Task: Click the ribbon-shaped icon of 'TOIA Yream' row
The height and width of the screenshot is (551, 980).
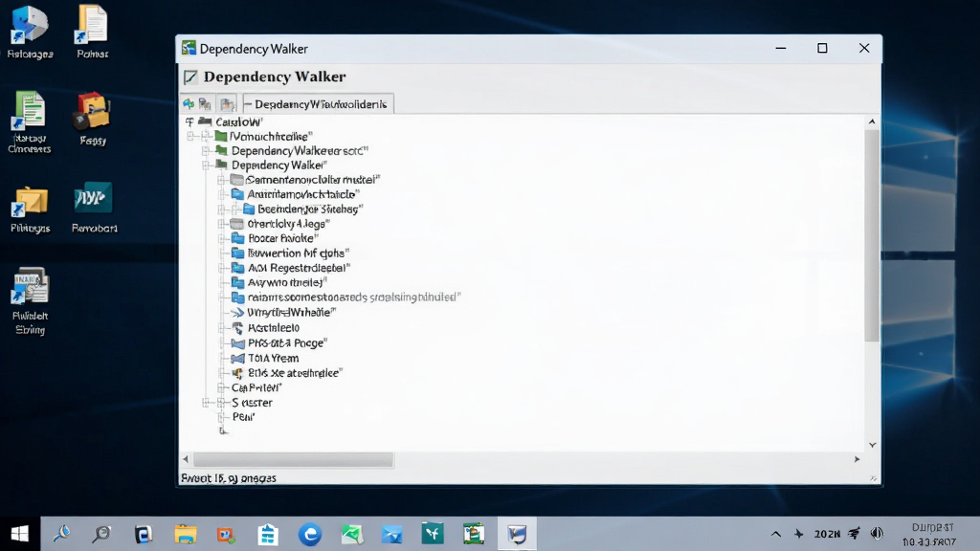Action: (x=237, y=358)
